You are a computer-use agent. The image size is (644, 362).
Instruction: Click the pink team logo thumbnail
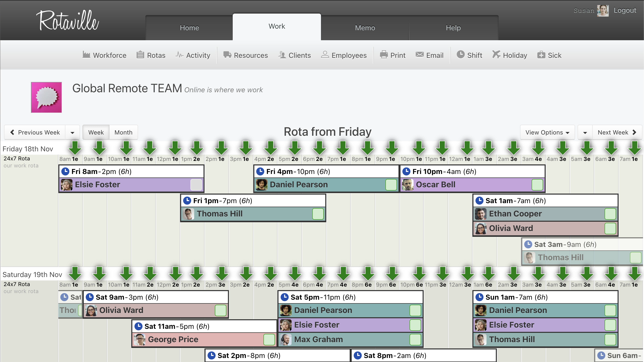tap(46, 97)
